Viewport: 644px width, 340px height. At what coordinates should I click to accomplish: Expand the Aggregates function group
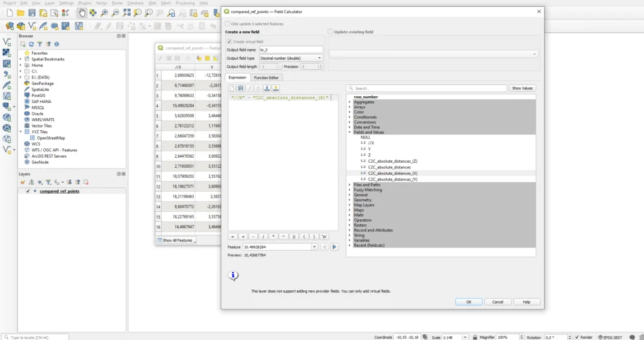[350, 102]
